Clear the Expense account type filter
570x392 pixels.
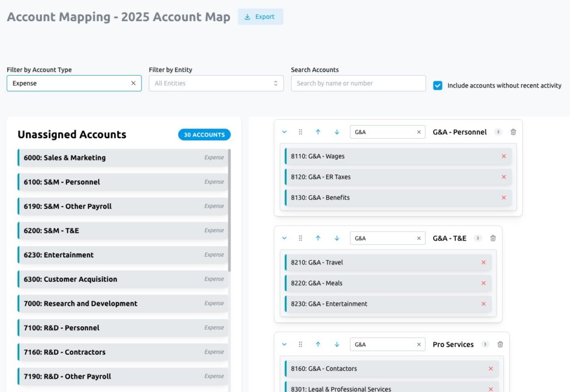[x=133, y=84]
